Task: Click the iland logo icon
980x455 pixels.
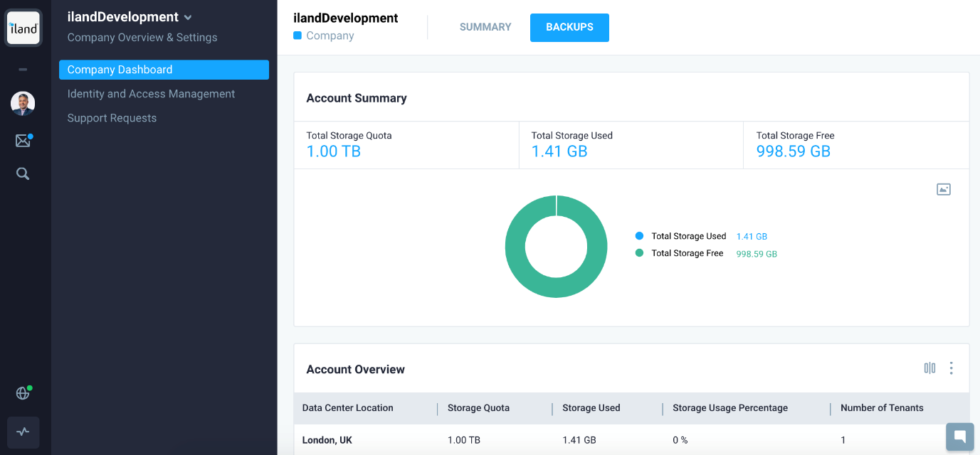Action: (23, 28)
